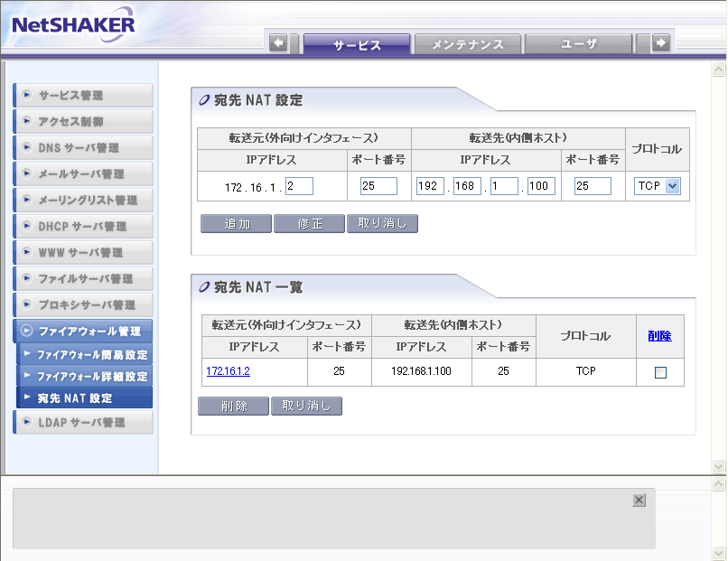Click the left arrow tab scroll icon
Screen dimensions: 728x561
pyautogui.click(x=278, y=43)
